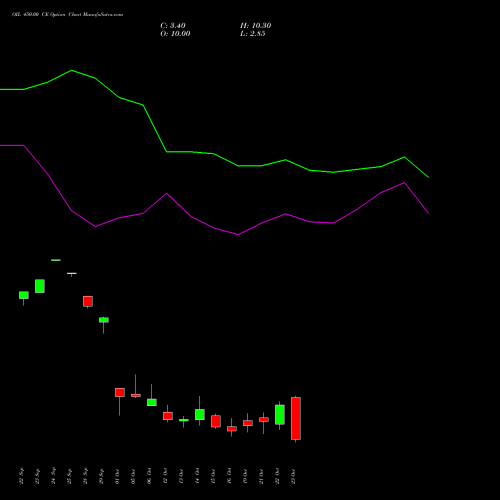Click the '29 Sep' date axis label

pos(101,476)
